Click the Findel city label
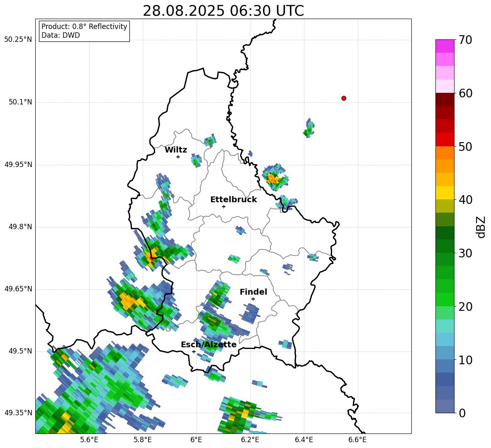This screenshot has height=448, width=491. 253,292
